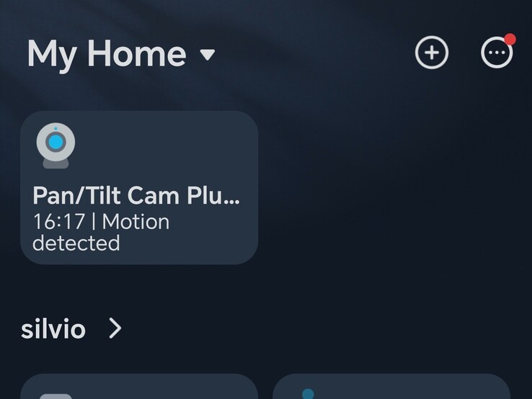The height and width of the screenshot is (399, 532).
Task: Tap the gray device icon under silvio
Action: 56,396
